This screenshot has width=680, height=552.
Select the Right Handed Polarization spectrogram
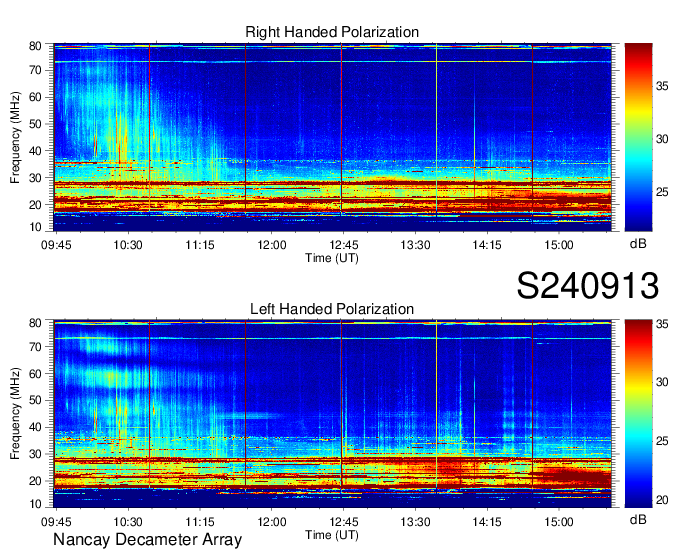click(x=332, y=137)
